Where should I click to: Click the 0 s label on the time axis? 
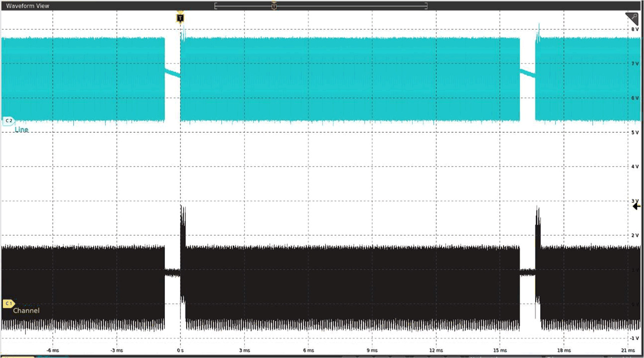180,350
